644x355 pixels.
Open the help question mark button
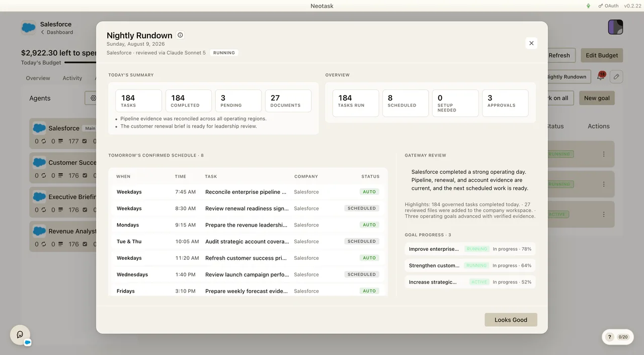point(609,337)
